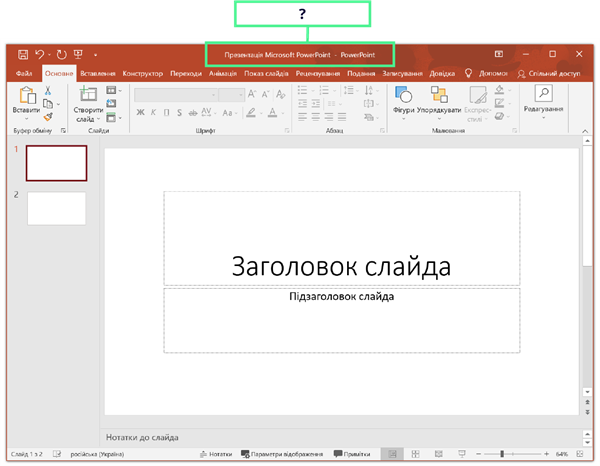Reset slide with the reset icon
Viewport: 600px width, 466px height.
(x=111, y=103)
